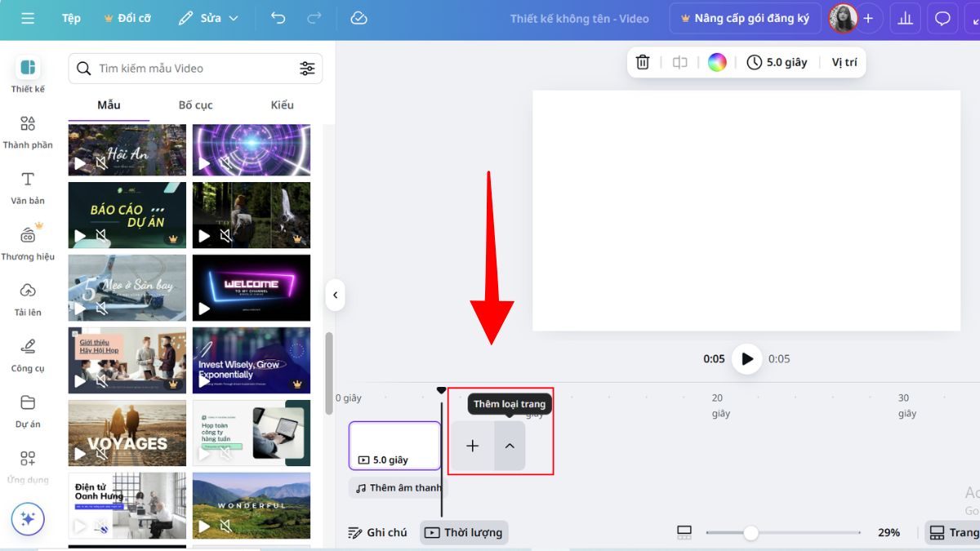Viewport: 980px width, 551px height.
Task: Click the template list vertical scrollbar
Action: click(330, 374)
